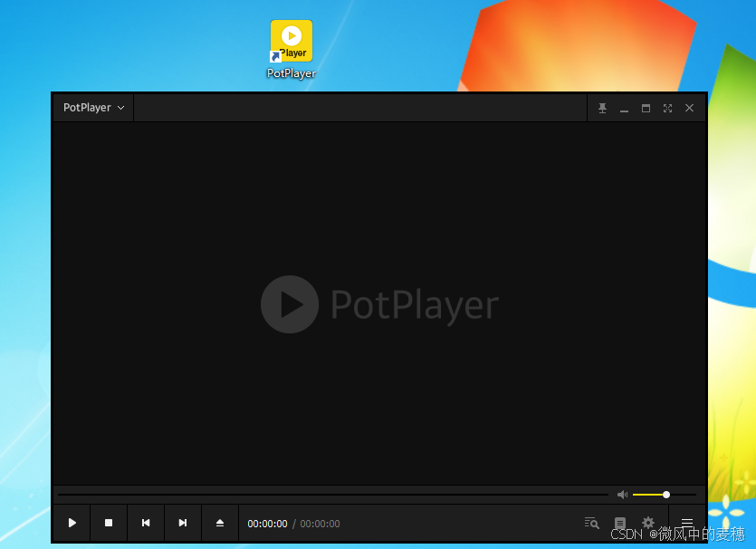Screen dimensions: 756x549
Task: Mute the speaker volume icon
Action: coord(622,495)
